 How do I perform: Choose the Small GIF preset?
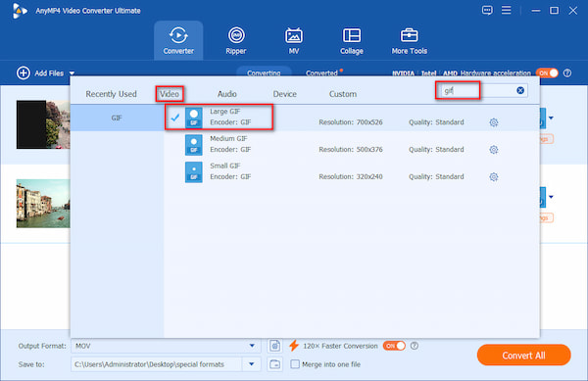(352, 172)
